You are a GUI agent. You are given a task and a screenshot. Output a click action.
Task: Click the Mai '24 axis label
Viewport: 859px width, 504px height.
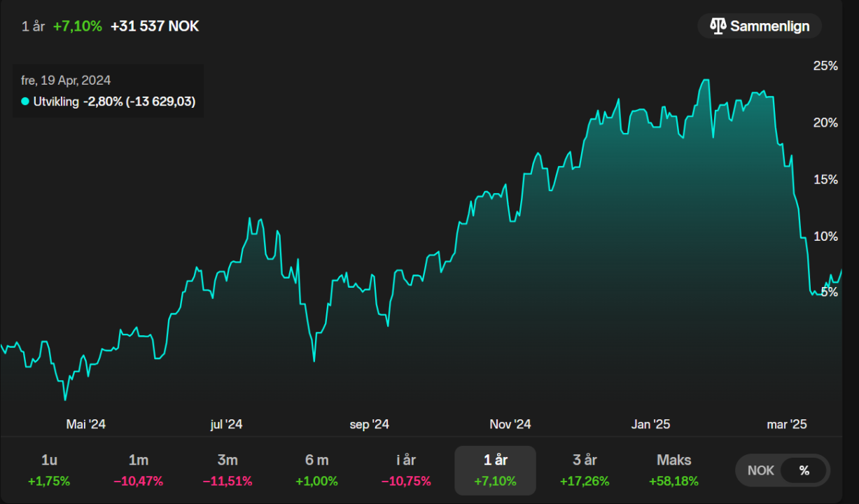click(x=85, y=424)
